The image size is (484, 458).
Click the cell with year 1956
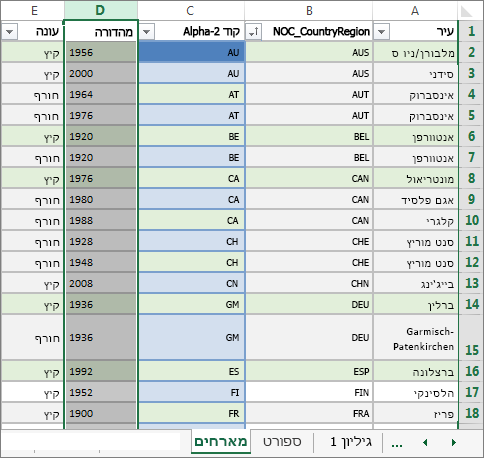tap(101, 52)
